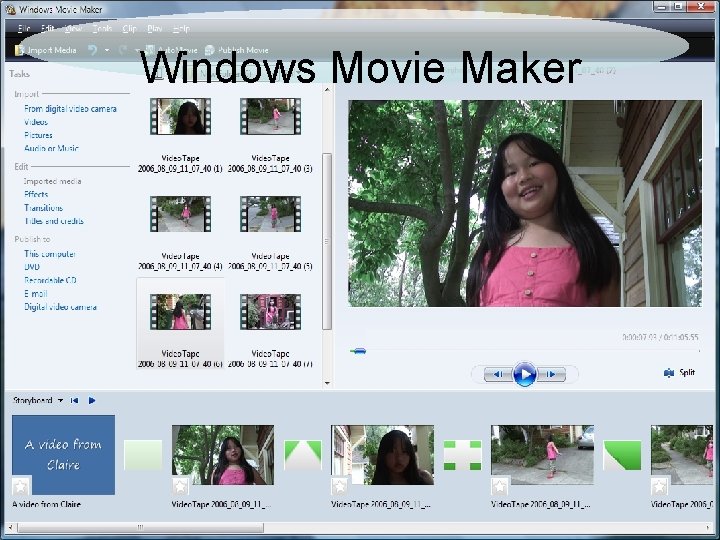Step to previous frame button

pos(497,374)
